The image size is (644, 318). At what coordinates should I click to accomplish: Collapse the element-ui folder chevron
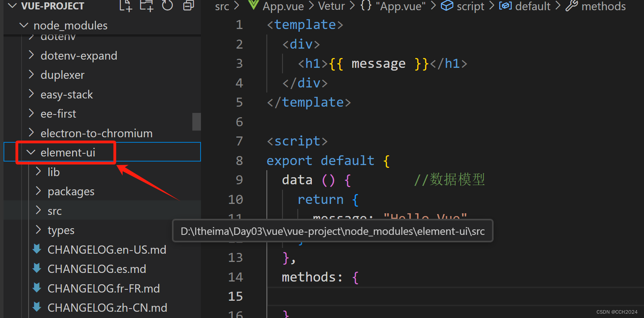click(31, 152)
